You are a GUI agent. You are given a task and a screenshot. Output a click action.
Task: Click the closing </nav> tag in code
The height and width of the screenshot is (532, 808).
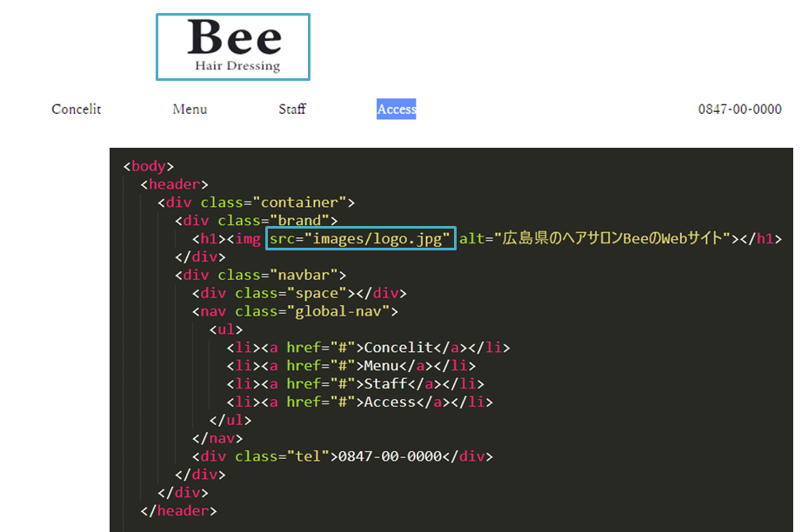click(x=217, y=438)
